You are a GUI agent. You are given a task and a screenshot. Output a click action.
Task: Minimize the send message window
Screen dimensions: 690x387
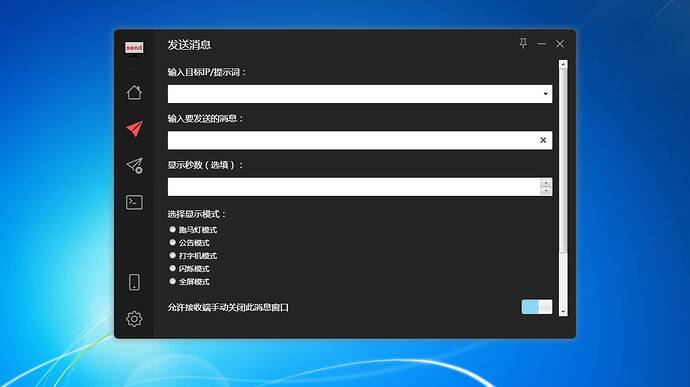point(542,44)
